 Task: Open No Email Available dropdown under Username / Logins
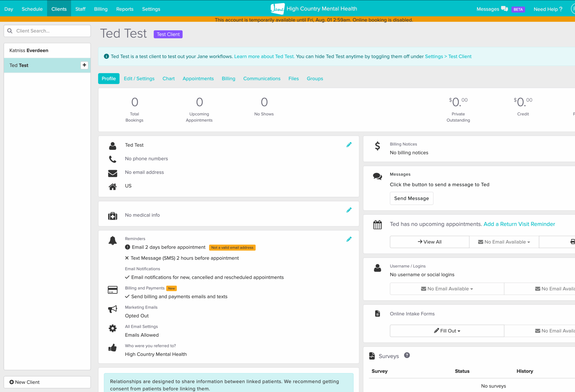pos(447,289)
